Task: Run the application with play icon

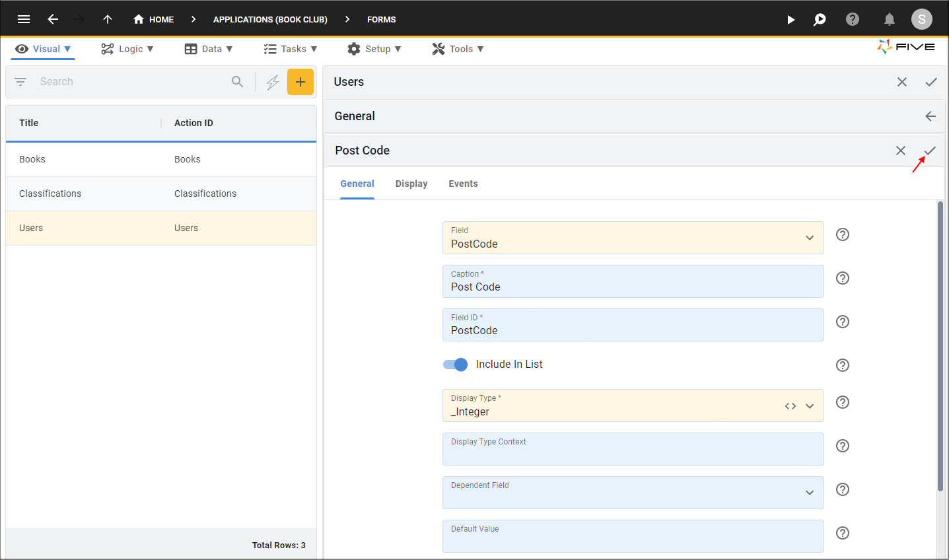Action: pyautogui.click(x=791, y=19)
